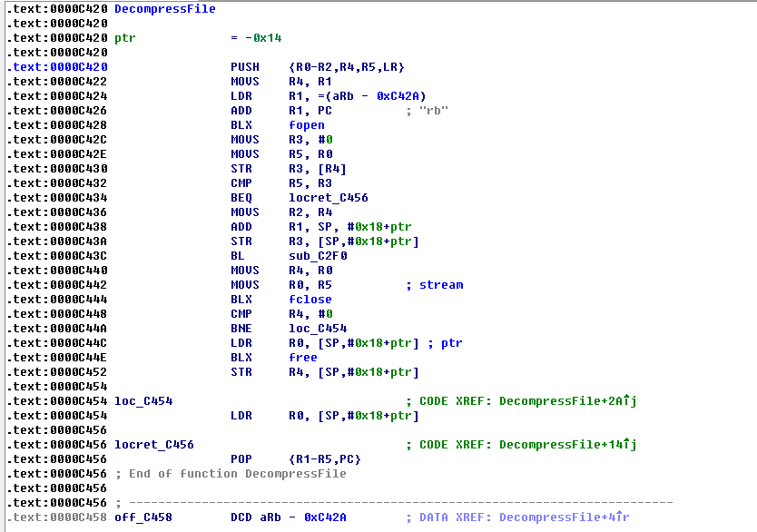Click the '; stream' comment

[x=435, y=285]
